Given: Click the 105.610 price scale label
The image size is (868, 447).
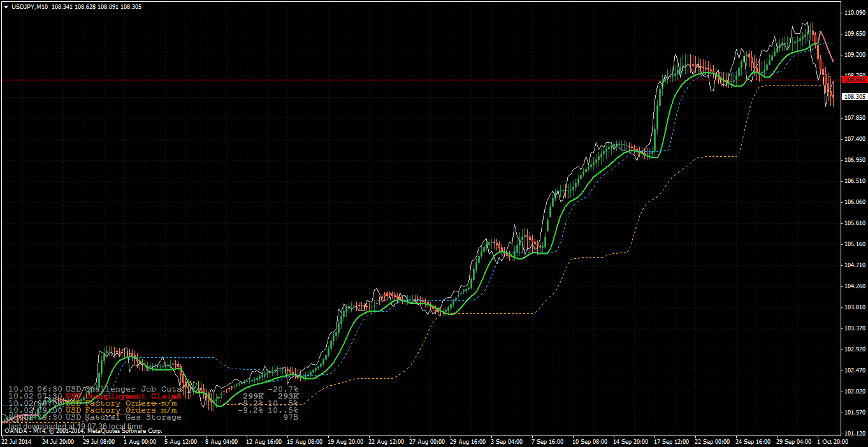Looking at the screenshot, I should pyautogui.click(x=854, y=223).
